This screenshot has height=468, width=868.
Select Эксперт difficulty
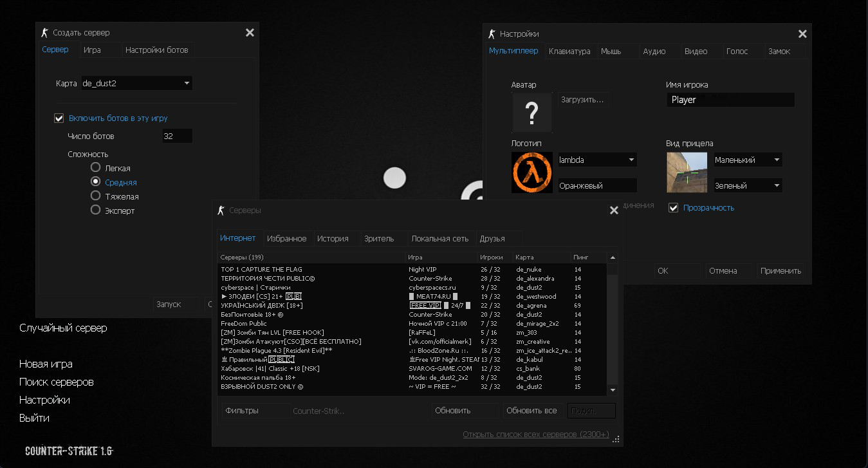95,210
